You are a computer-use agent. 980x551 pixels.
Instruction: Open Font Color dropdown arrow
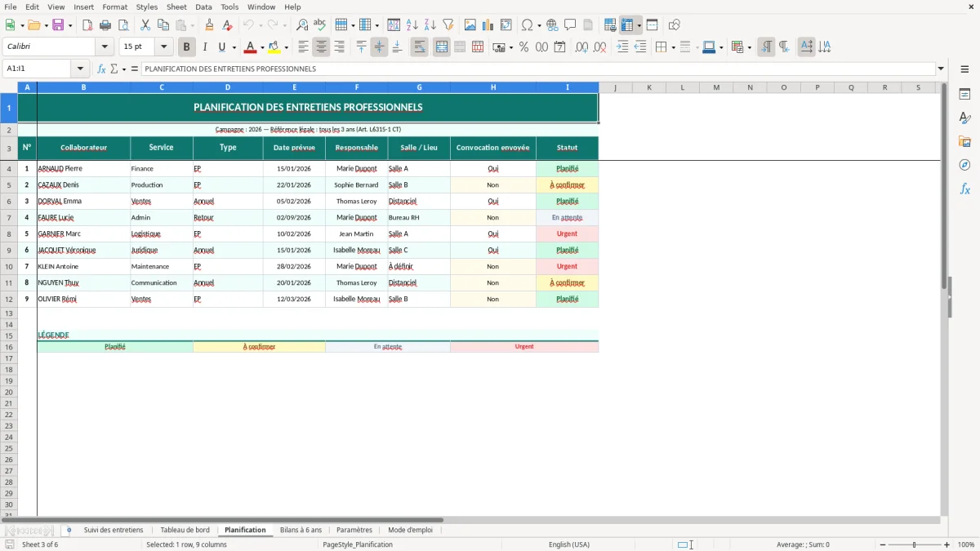261,47
